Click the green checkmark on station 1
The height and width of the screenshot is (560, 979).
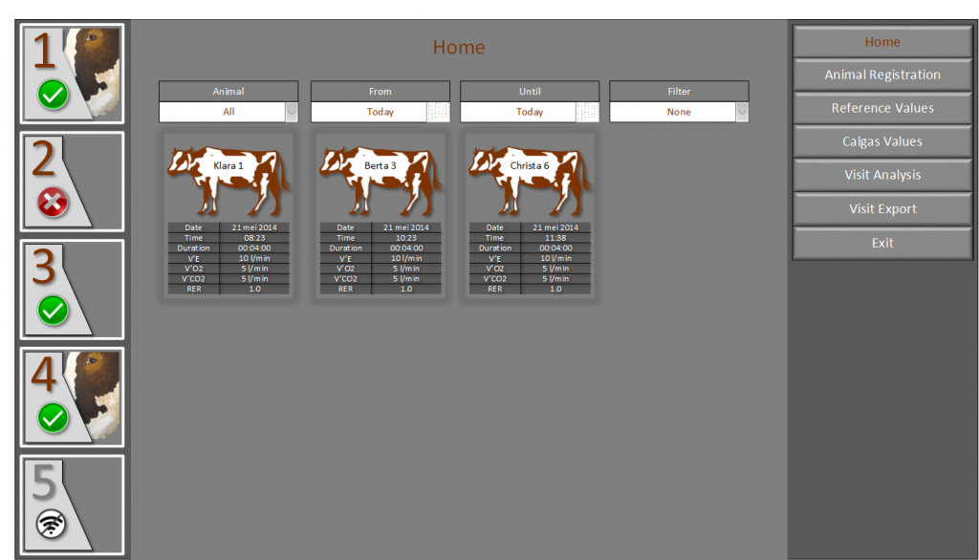point(53,95)
